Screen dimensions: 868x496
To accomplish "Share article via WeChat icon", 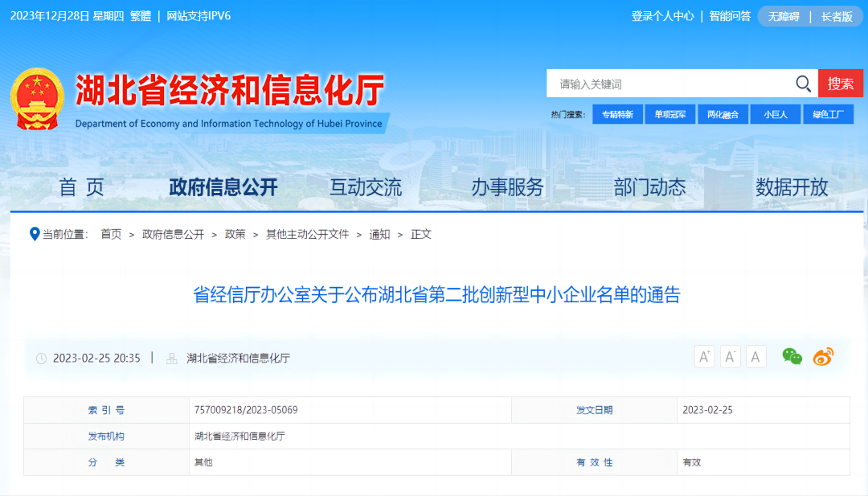I will click(x=792, y=356).
